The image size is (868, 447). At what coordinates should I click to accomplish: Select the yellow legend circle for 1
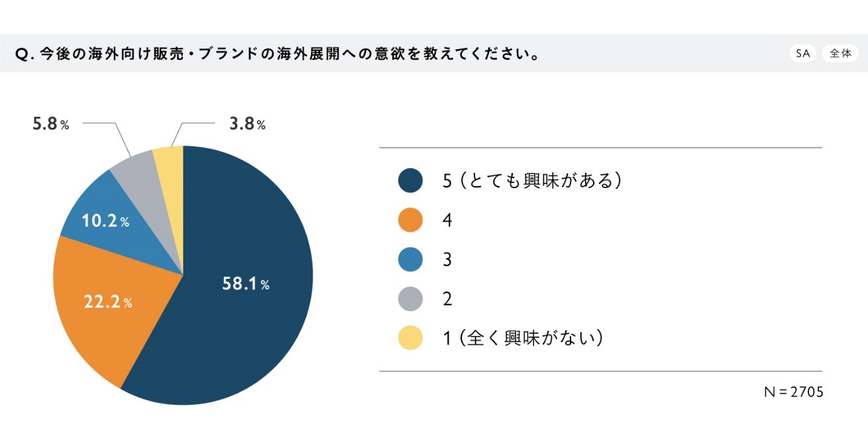tap(411, 338)
